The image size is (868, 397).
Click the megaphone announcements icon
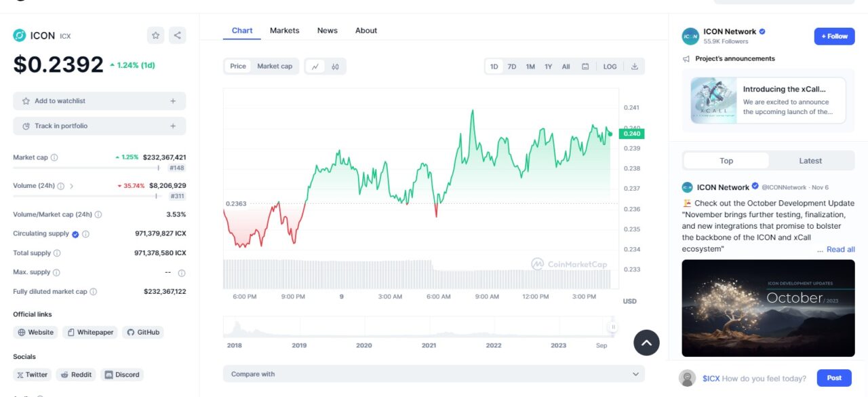point(686,59)
